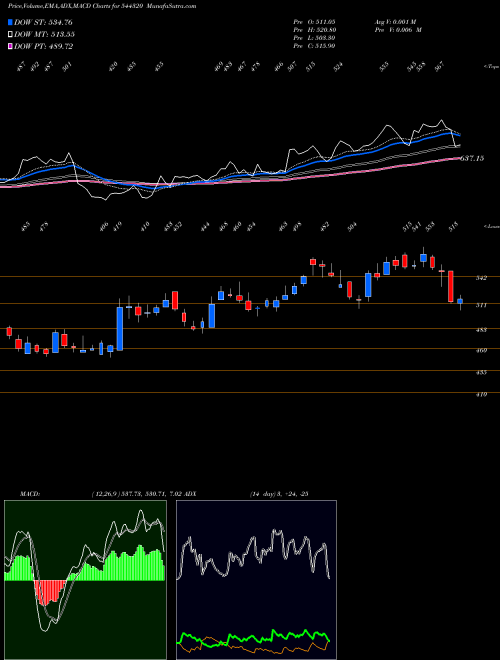Open the dark blue ADX indicator panel
The image size is (500, 660).
(x=256, y=580)
